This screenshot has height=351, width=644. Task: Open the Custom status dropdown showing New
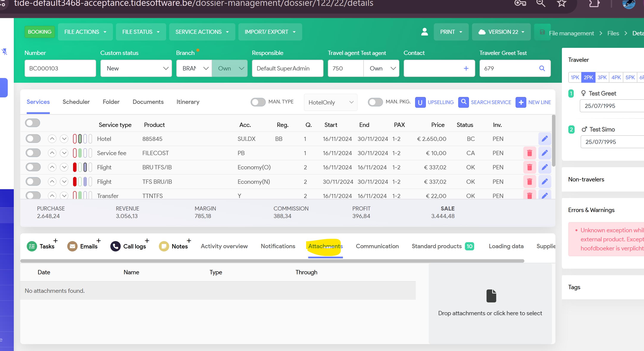(136, 68)
